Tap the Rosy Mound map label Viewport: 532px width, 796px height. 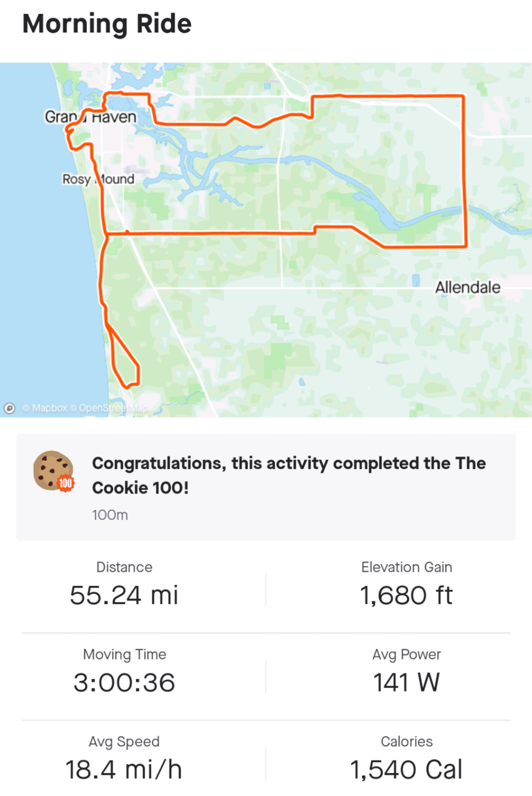point(98,179)
